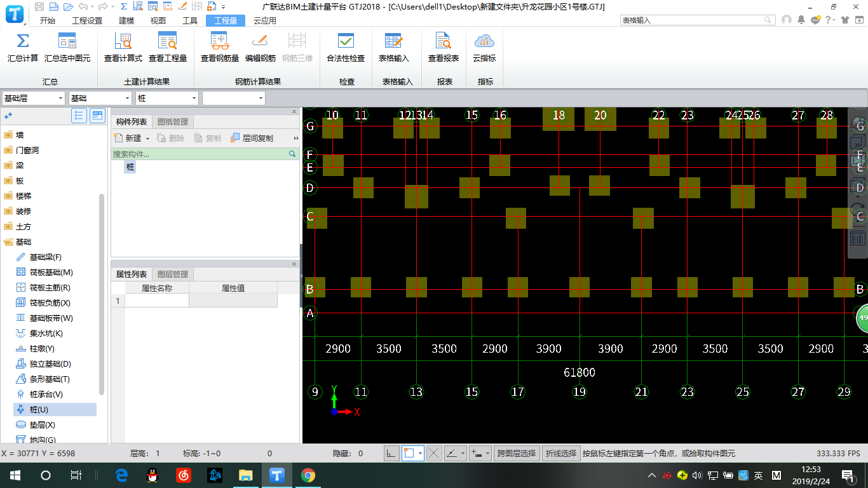
Task: Switch to 图层管理 tab
Action: [x=172, y=274]
